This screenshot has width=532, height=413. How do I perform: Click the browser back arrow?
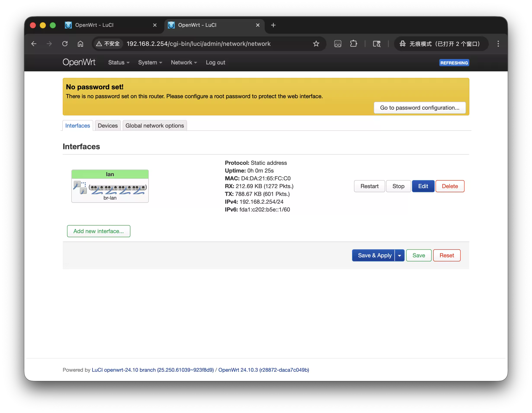pyautogui.click(x=34, y=44)
